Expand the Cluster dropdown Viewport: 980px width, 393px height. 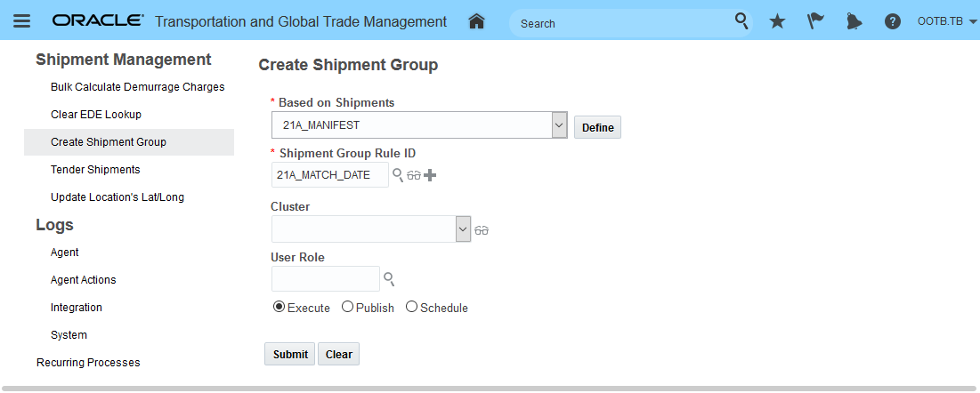[463, 229]
